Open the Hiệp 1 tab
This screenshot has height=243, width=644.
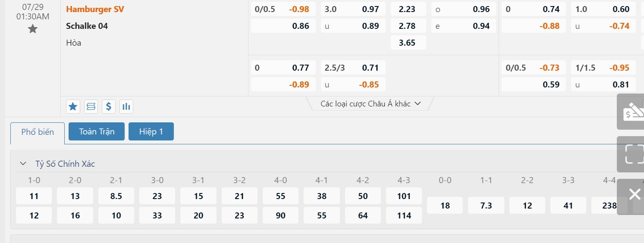point(151,132)
